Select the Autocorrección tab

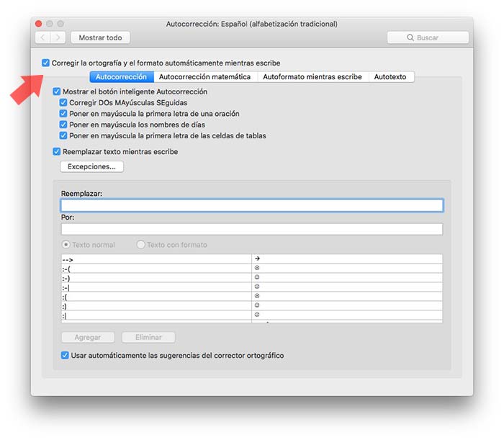(121, 77)
